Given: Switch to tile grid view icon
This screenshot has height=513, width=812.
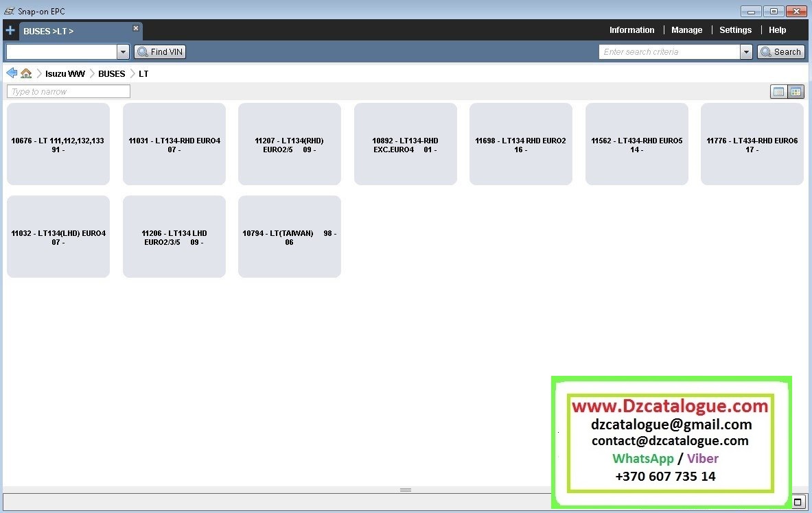Looking at the screenshot, I should point(796,92).
